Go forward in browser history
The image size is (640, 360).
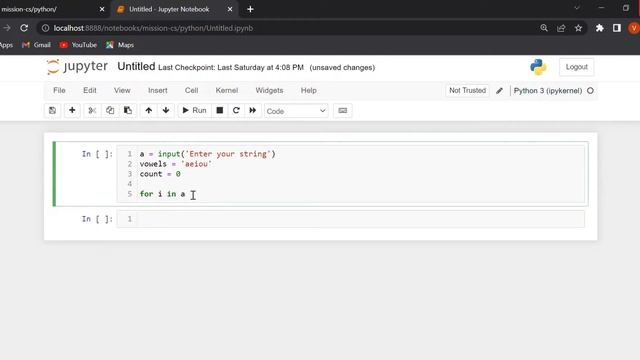pos(7,28)
